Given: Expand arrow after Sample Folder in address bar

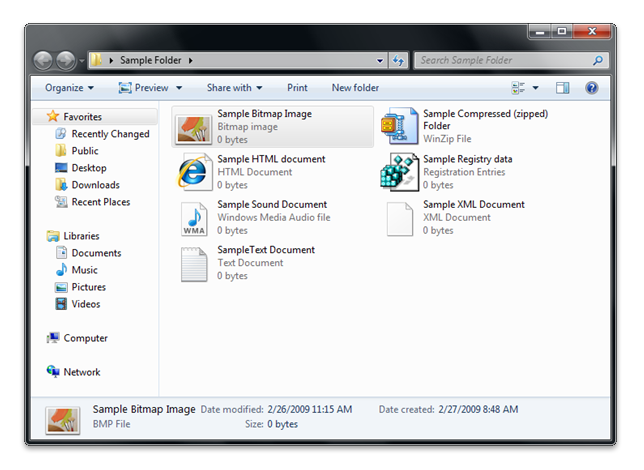Looking at the screenshot, I should pos(191,60).
